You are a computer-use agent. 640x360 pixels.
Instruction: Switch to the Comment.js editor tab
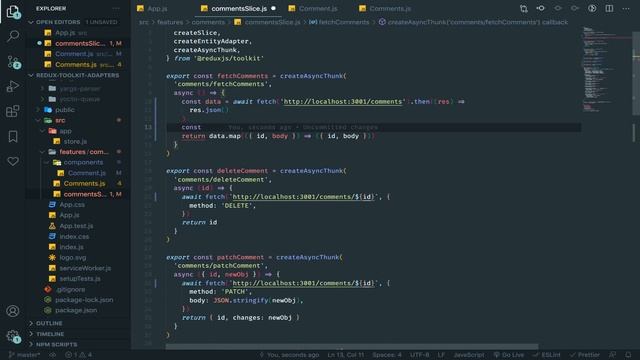pyautogui.click(x=318, y=8)
